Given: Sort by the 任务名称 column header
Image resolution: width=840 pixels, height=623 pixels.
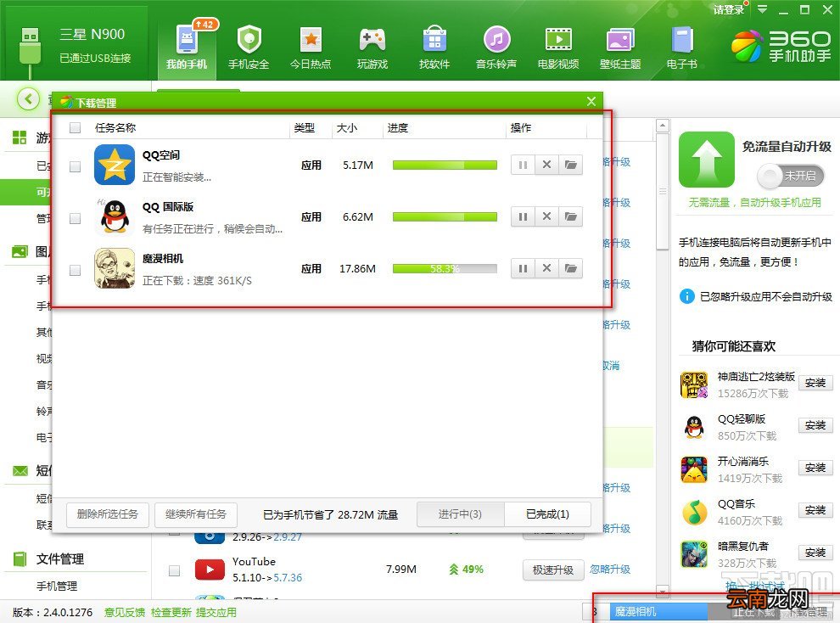Looking at the screenshot, I should point(115,127).
